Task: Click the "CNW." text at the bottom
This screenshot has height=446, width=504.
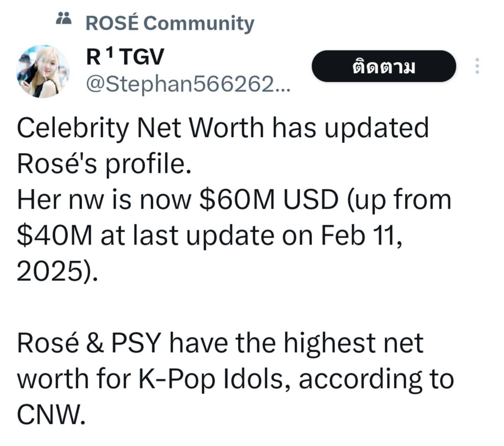Action: [x=51, y=414]
